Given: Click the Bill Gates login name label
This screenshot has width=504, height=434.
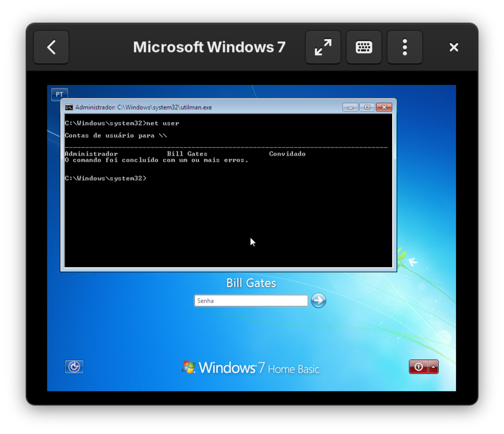Looking at the screenshot, I should (251, 283).
